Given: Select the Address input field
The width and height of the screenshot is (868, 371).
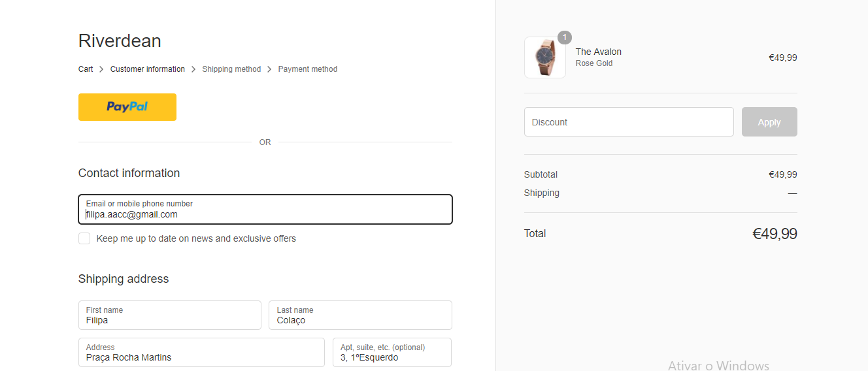Looking at the screenshot, I should pyautogui.click(x=201, y=353).
